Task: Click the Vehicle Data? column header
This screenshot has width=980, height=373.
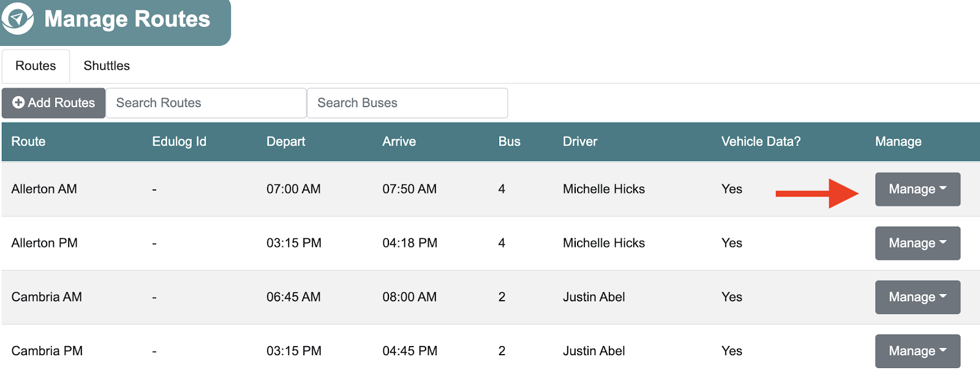Action: 761,141
